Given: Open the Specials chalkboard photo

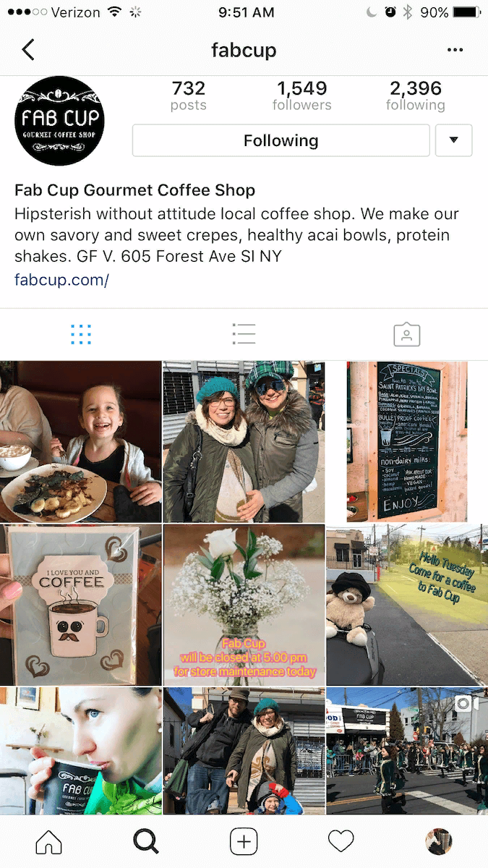Looking at the screenshot, I should click(x=407, y=442).
